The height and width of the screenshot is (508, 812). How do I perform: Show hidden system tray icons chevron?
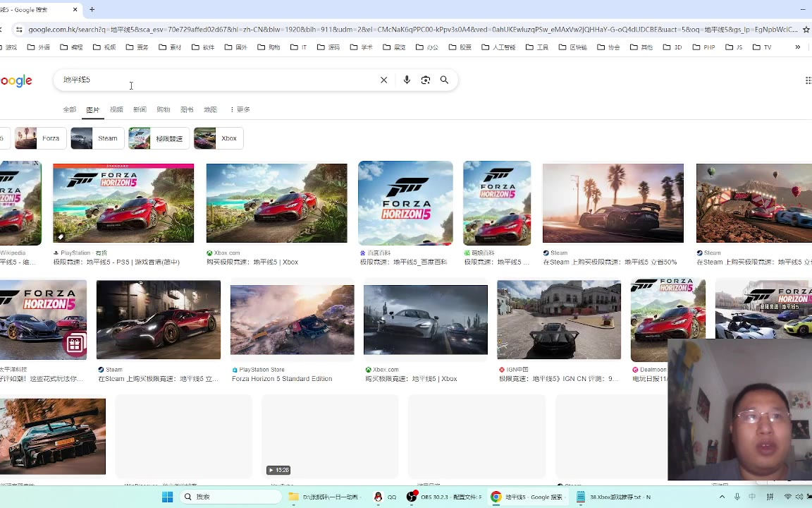[722, 497]
